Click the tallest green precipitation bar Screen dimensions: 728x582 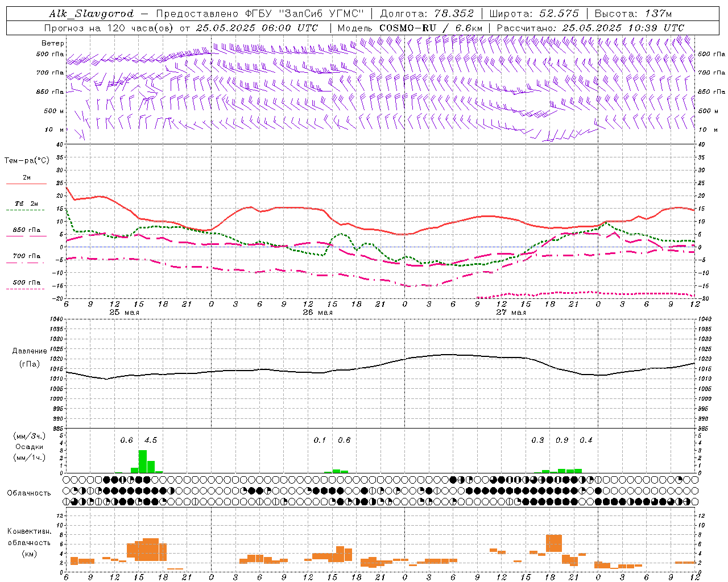[143, 462]
